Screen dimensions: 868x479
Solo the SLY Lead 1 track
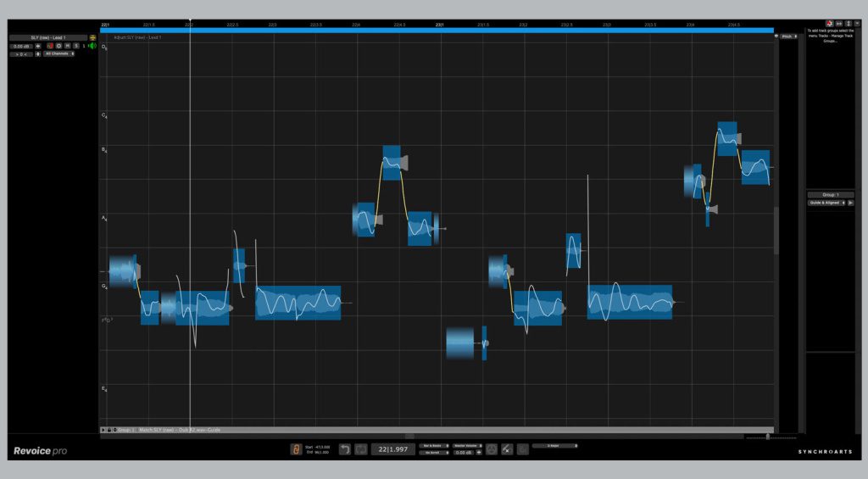click(x=75, y=46)
